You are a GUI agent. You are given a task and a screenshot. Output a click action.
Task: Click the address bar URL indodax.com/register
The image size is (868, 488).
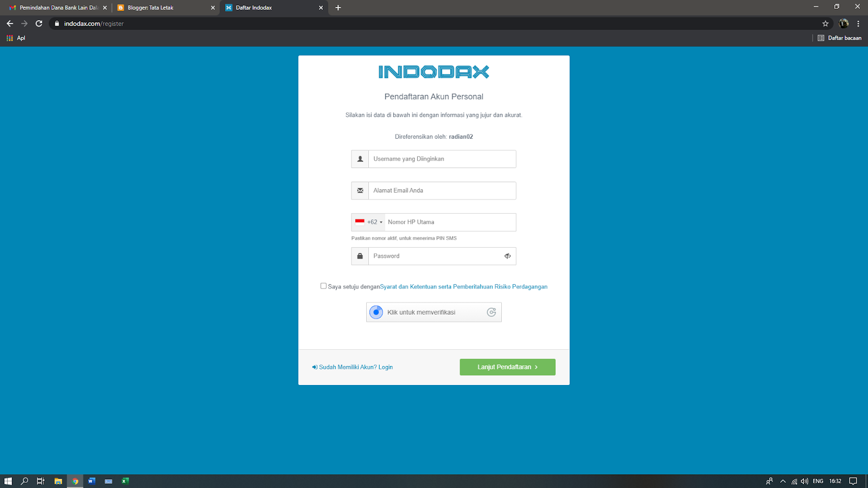pyautogui.click(x=94, y=24)
